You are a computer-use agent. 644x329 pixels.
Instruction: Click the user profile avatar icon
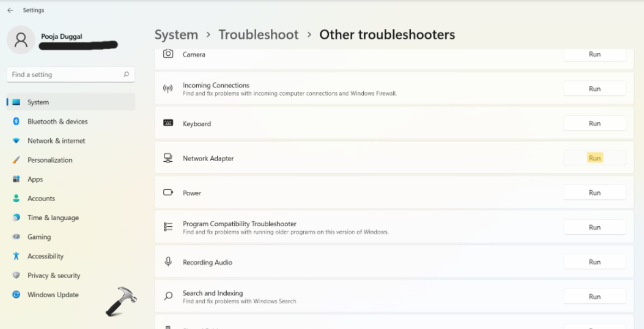click(21, 39)
